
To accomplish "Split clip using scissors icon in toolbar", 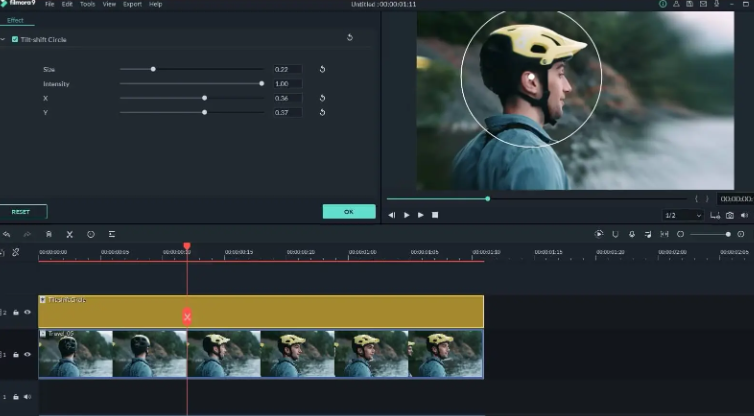I will coord(70,234).
